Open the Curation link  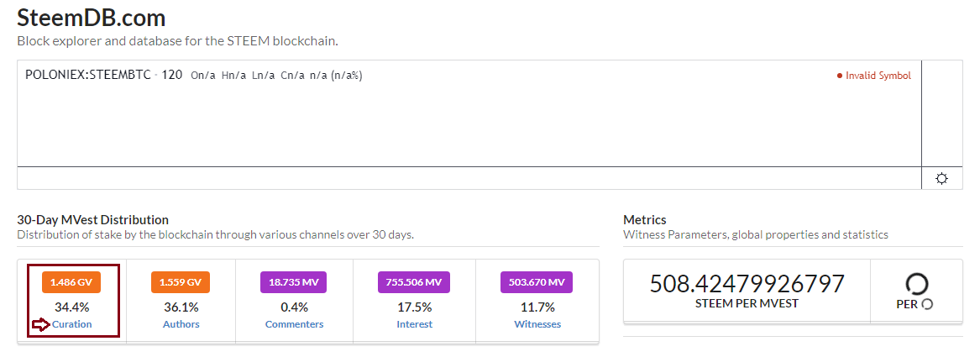tap(72, 324)
